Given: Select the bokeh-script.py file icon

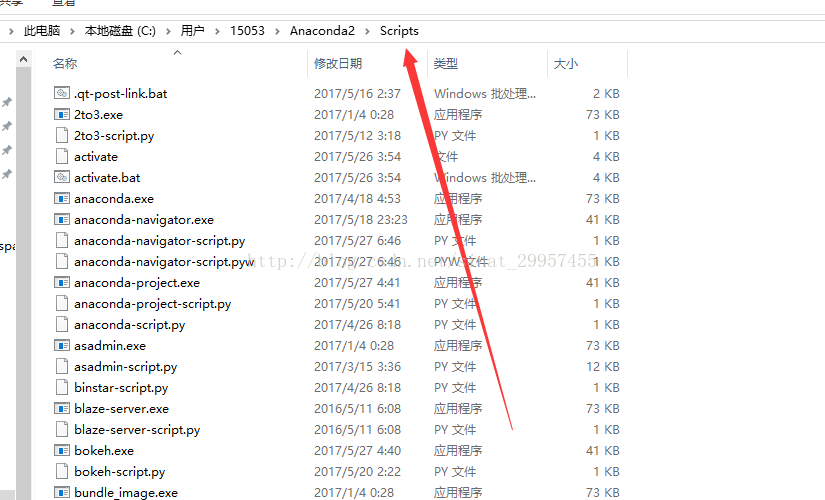Looking at the screenshot, I should pos(62,472).
